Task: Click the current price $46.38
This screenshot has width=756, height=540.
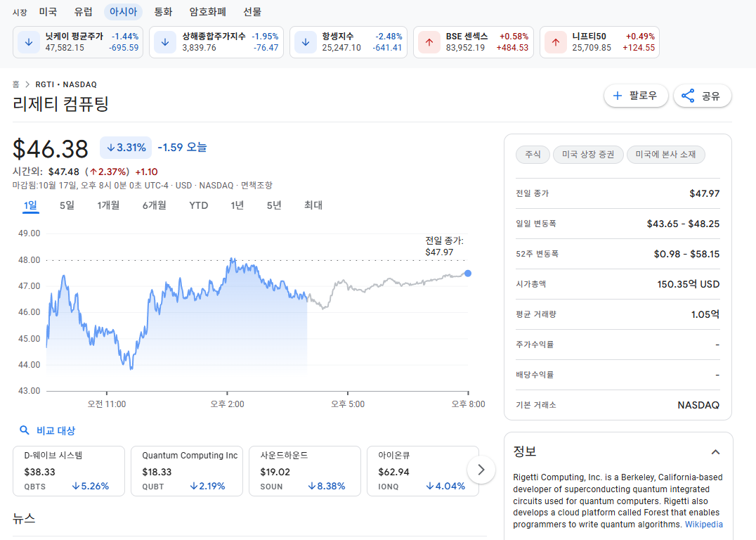Action: point(51,148)
